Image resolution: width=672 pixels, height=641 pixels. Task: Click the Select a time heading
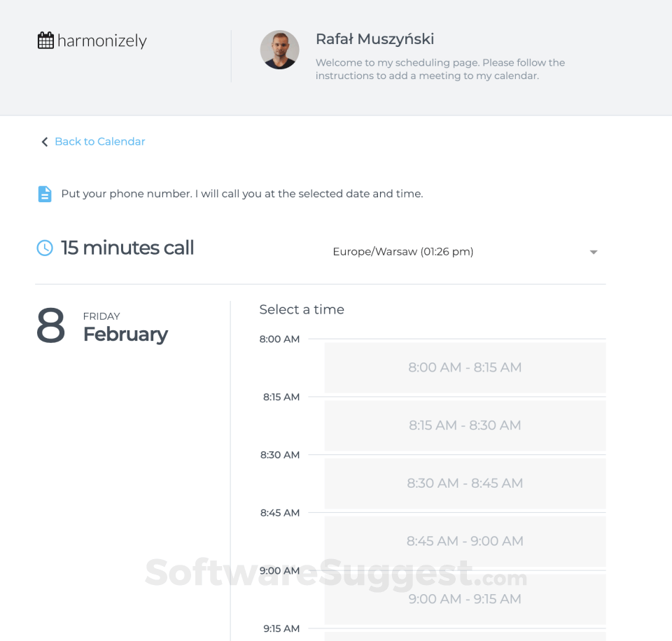(302, 309)
